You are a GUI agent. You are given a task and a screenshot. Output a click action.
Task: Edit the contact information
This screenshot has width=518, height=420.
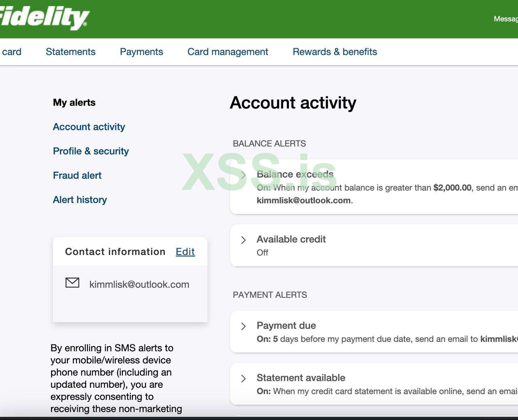[185, 252]
